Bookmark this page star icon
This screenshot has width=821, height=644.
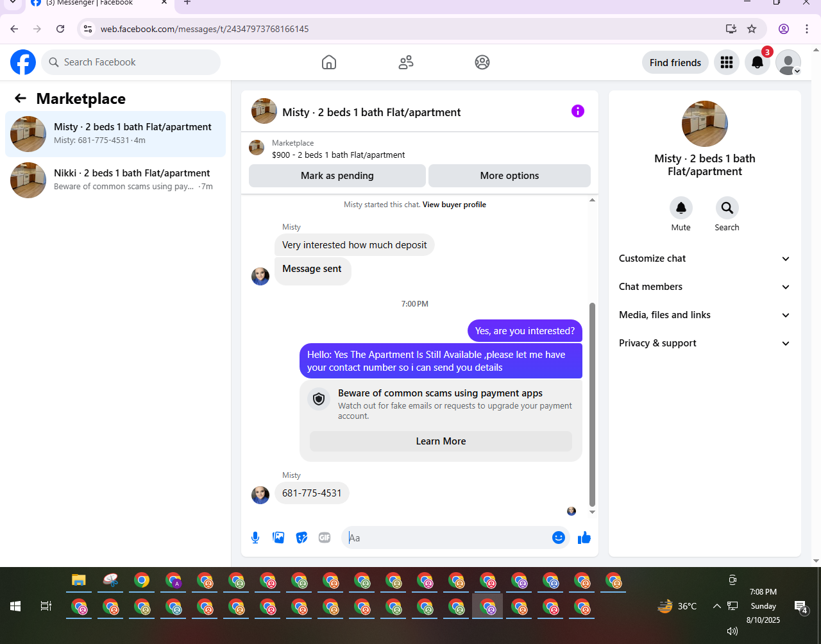click(752, 29)
